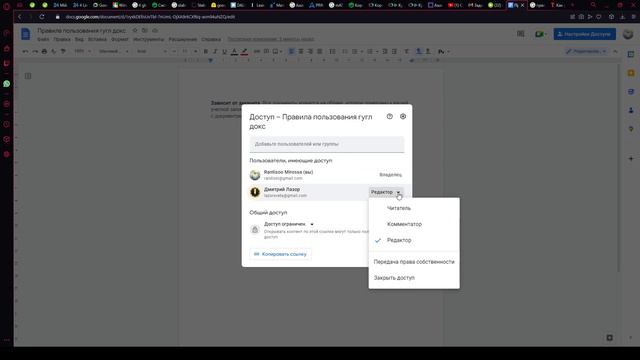Set left text alignment

[x=291, y=51]
